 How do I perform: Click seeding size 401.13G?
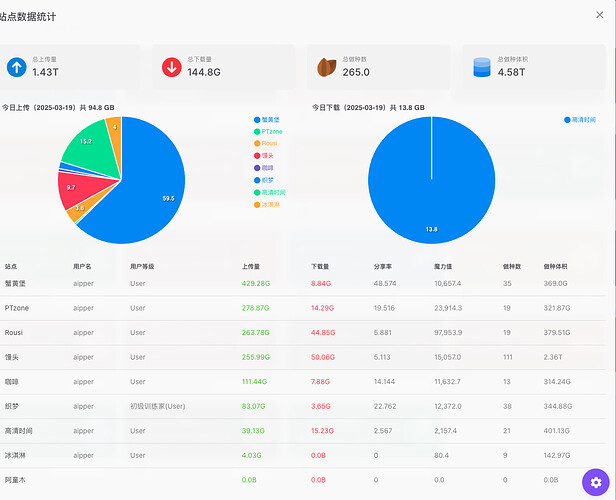(x=556, y=430)
